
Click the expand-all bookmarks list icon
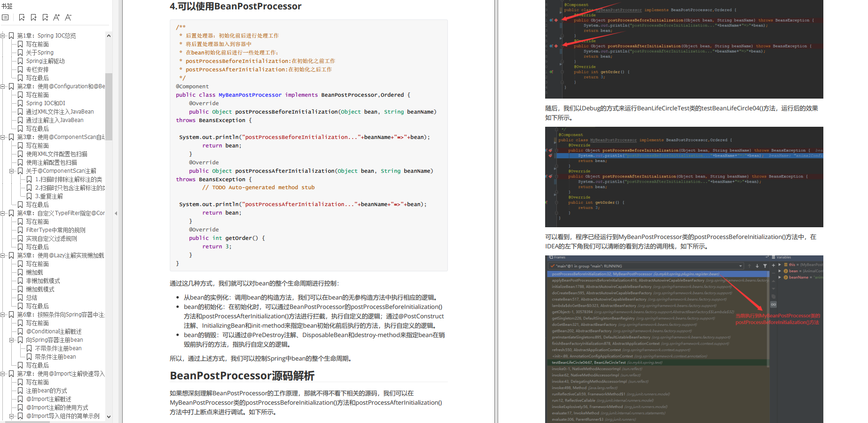5,17
